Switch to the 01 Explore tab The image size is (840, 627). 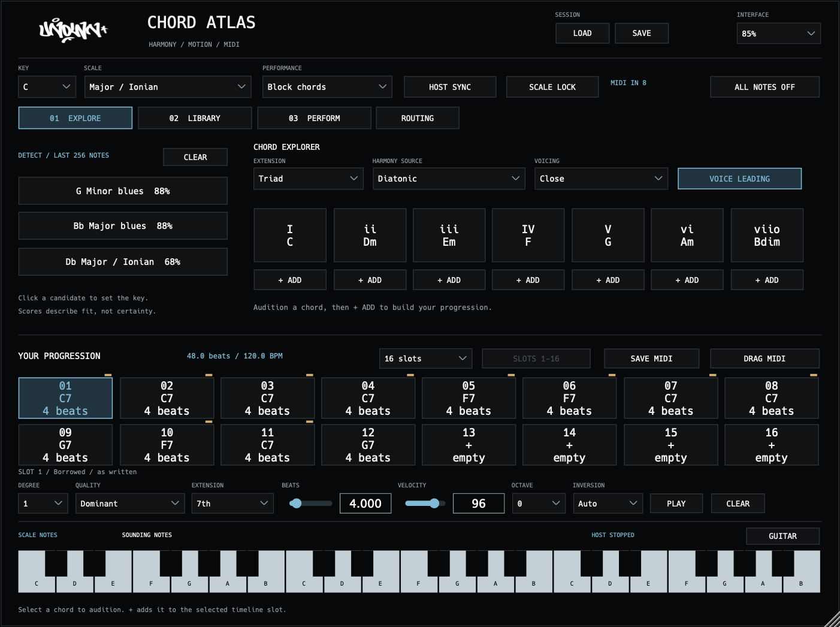click(x=75, y=118)
